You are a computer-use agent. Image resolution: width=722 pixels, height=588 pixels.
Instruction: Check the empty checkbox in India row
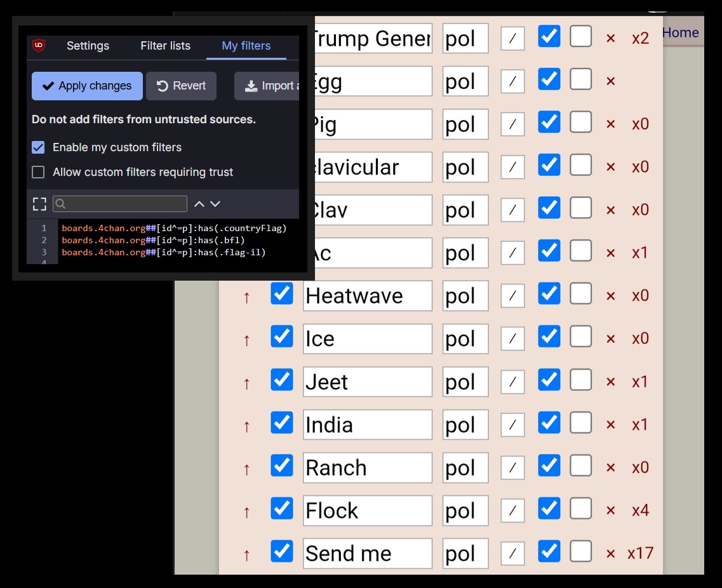coord(580,423)
